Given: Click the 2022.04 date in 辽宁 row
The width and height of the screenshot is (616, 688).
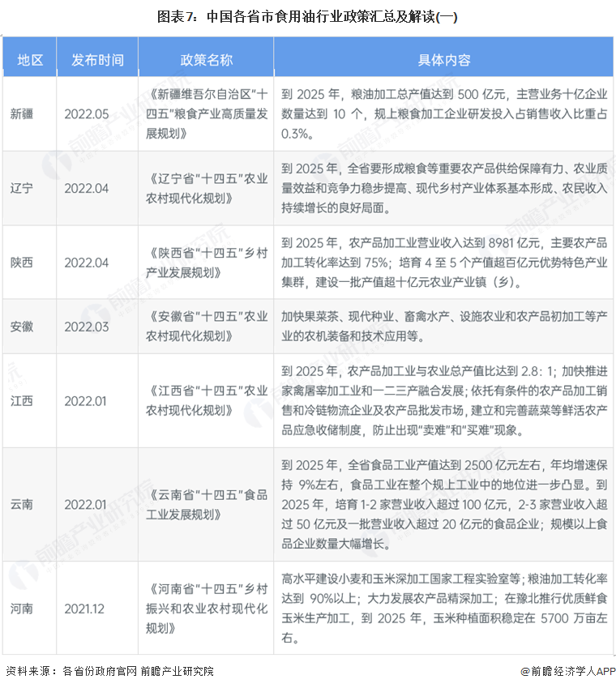Looking at the screenshot, I should point(87,188).
